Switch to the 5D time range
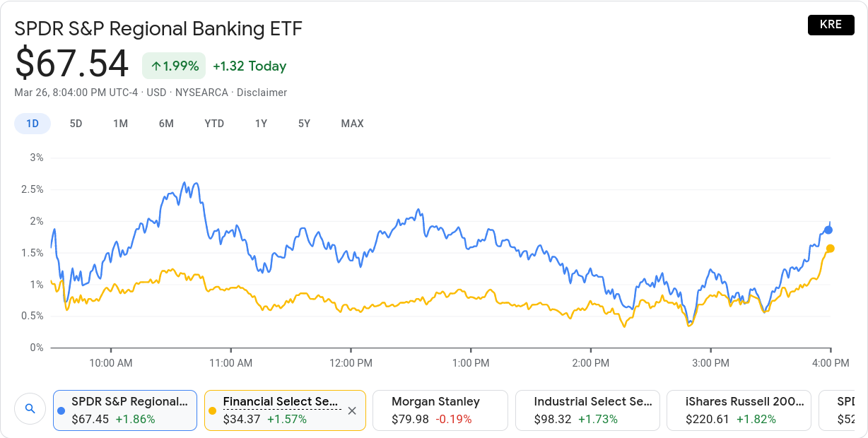Screen dimensions: 868x438 click(x=76, y=124)
